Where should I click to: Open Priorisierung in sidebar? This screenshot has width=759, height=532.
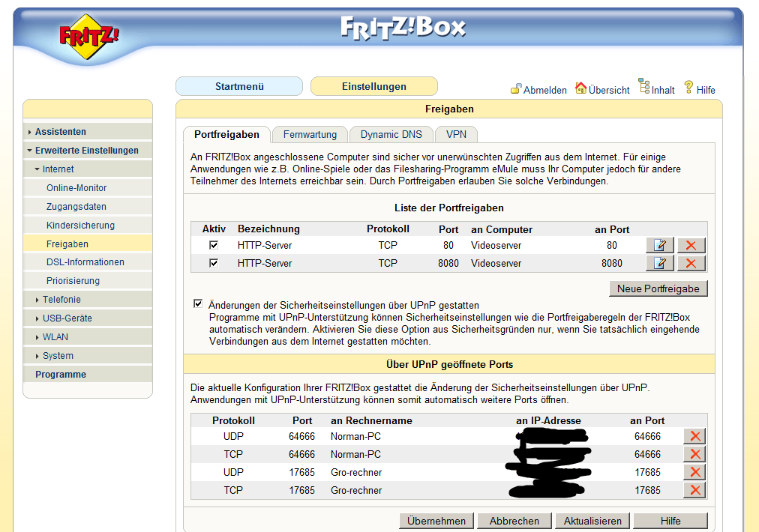click(x=88, y=281)
